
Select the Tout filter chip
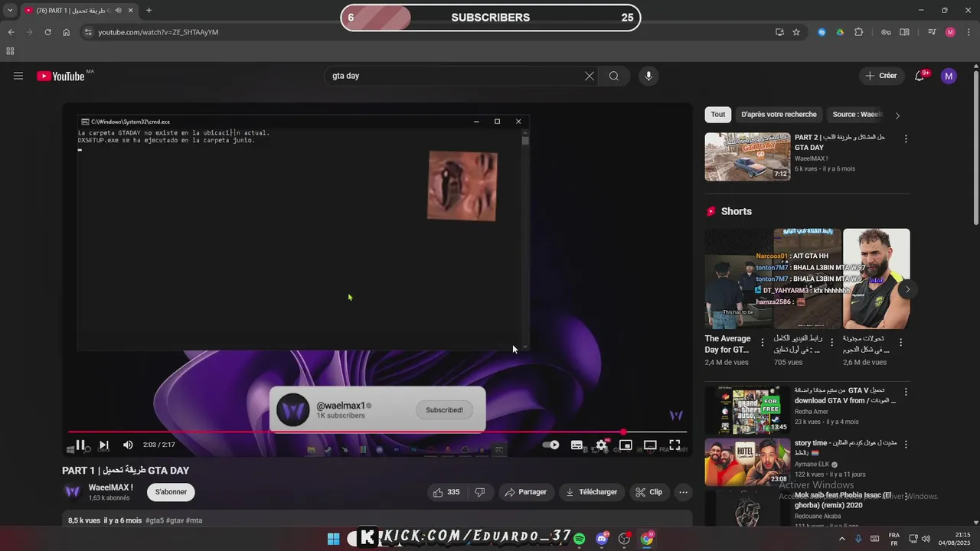tap(717, 115)
